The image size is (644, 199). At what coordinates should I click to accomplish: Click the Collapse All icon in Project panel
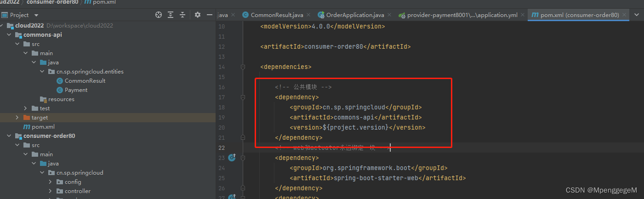[183, 15]
